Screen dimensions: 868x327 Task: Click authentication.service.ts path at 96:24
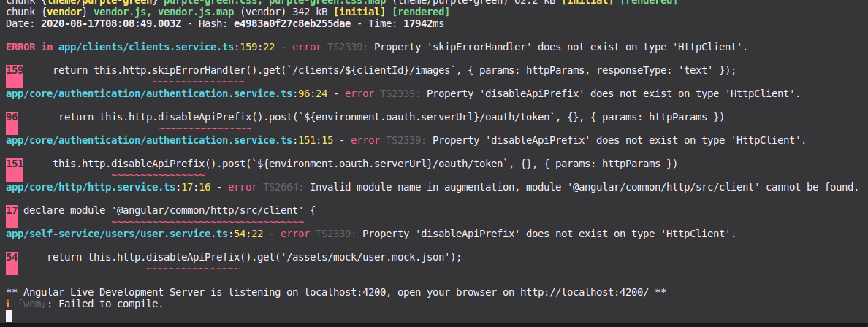click(150, 93)
